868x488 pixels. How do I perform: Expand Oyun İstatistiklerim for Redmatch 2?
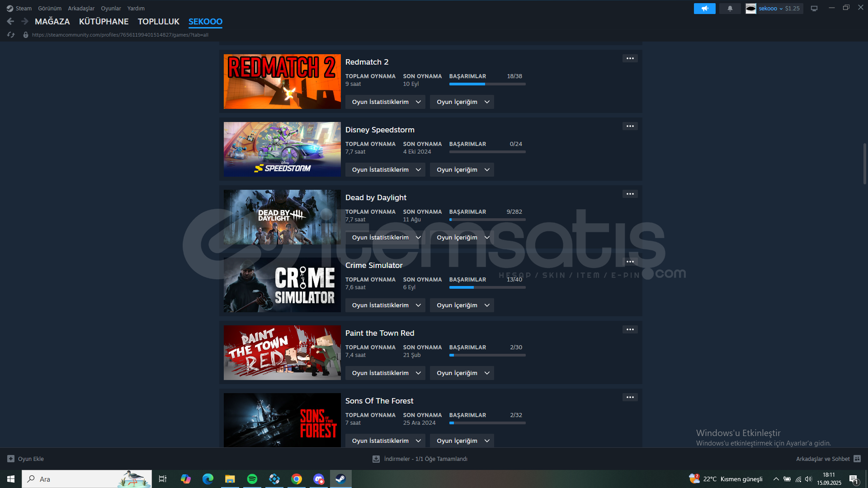coord(386,102)
